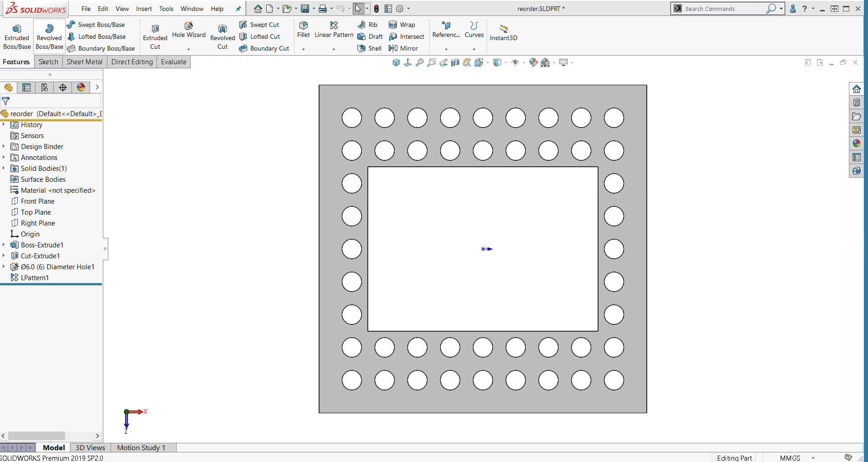868x462 pixels.
Task: Open the File menu
Action: tap(86, 9)
